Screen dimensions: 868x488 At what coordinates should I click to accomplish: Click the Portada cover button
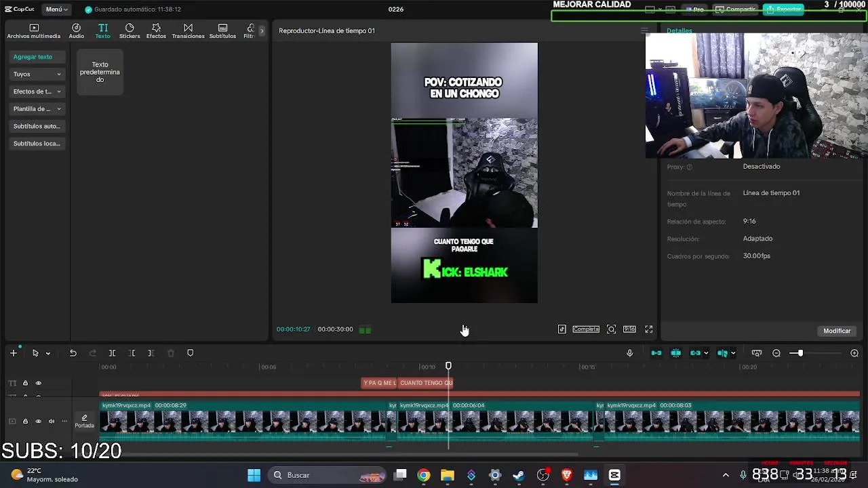coord(85,421)
